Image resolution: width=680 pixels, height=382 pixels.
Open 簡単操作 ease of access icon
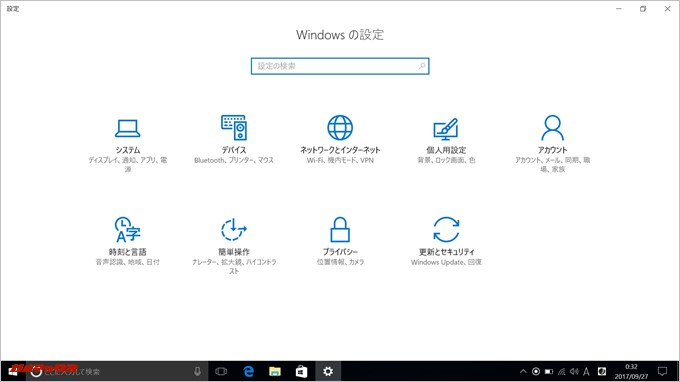[234, 229]
